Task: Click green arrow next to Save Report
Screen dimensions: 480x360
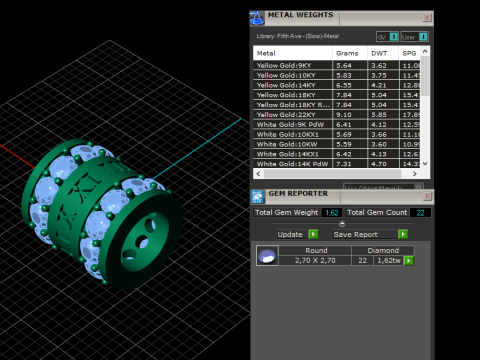Action: pos(403,234)
